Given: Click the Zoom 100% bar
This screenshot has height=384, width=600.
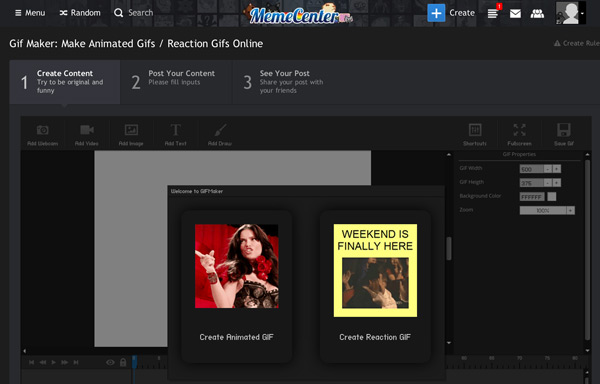Looking at the screenshot, I should pos(543,210).
